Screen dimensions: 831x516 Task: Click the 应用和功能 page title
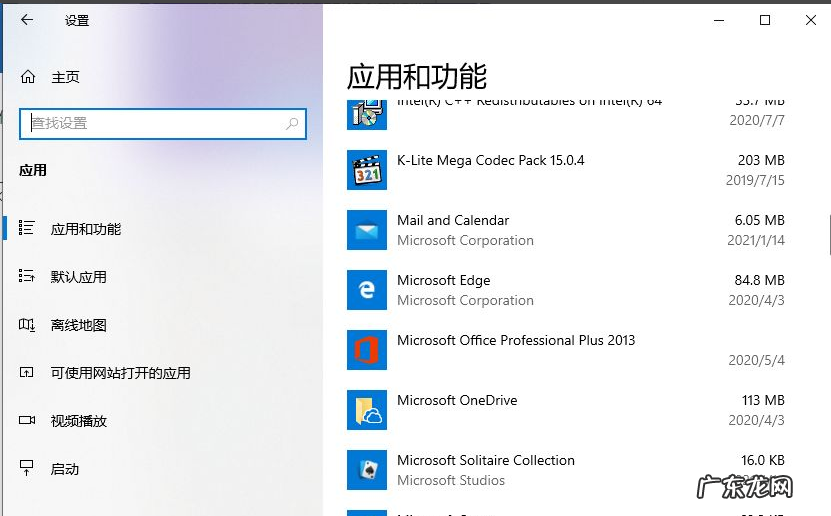pos(417,77)
